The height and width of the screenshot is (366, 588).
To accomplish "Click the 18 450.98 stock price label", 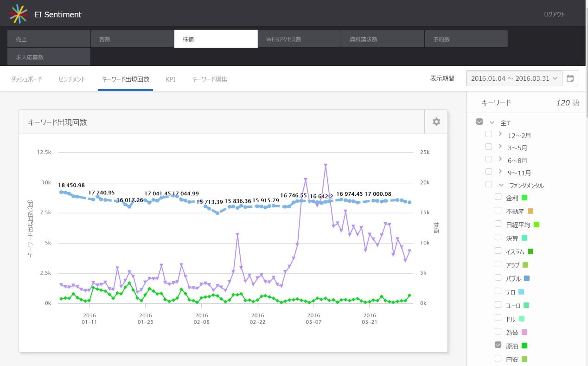I will coord(71,186).
